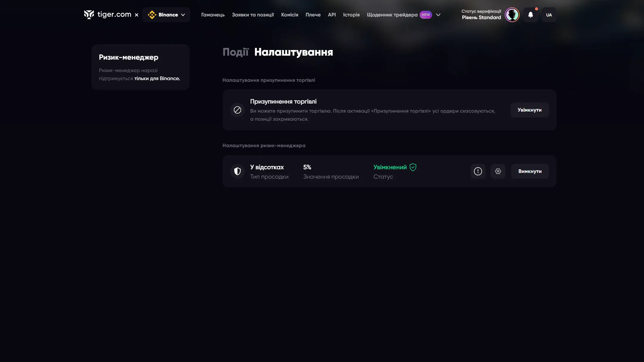Open the Гаманець menu item

pos(213,15)
